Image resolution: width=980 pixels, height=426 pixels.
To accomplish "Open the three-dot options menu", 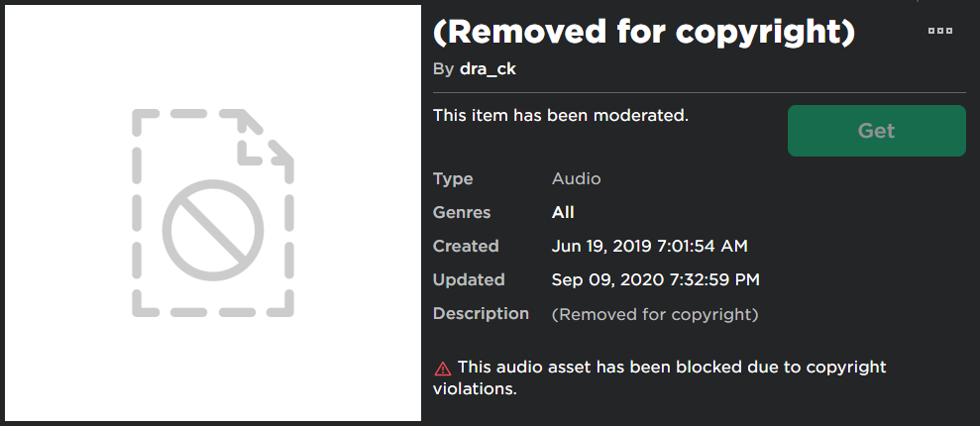I will 939,31.
